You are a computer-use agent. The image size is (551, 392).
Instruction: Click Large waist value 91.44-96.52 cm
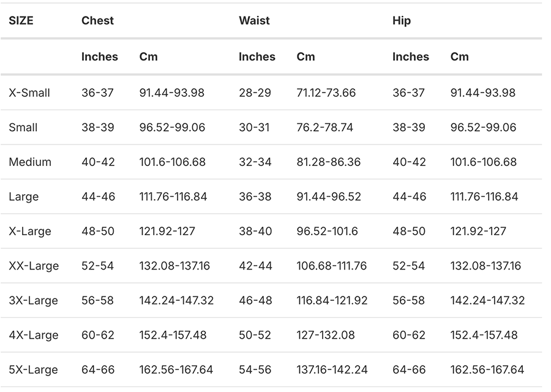click(329, 197)
